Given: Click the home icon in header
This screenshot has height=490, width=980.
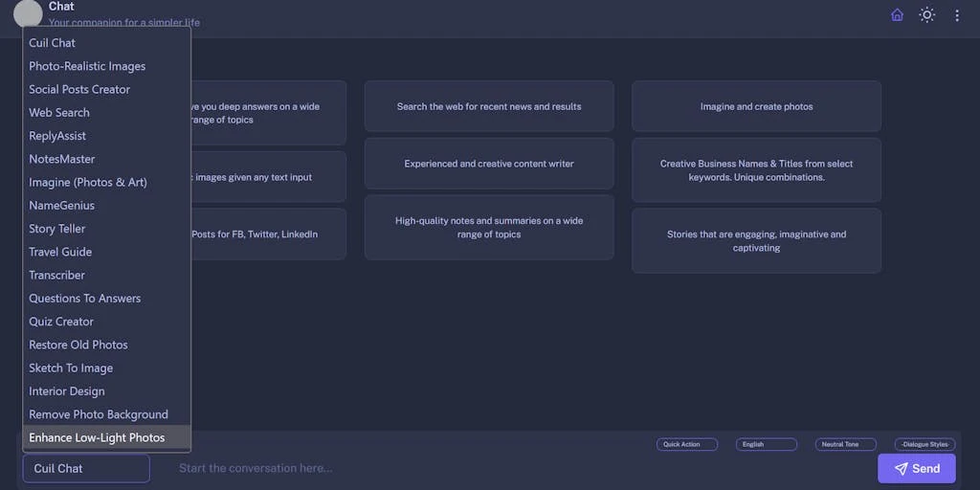Looking at the screenshot, I should tap(897, 15).
